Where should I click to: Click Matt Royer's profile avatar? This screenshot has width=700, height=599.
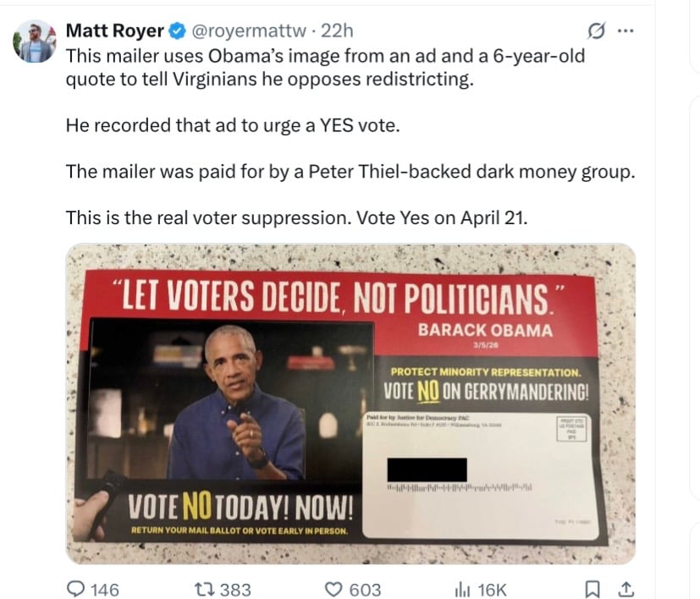point(34,40)
